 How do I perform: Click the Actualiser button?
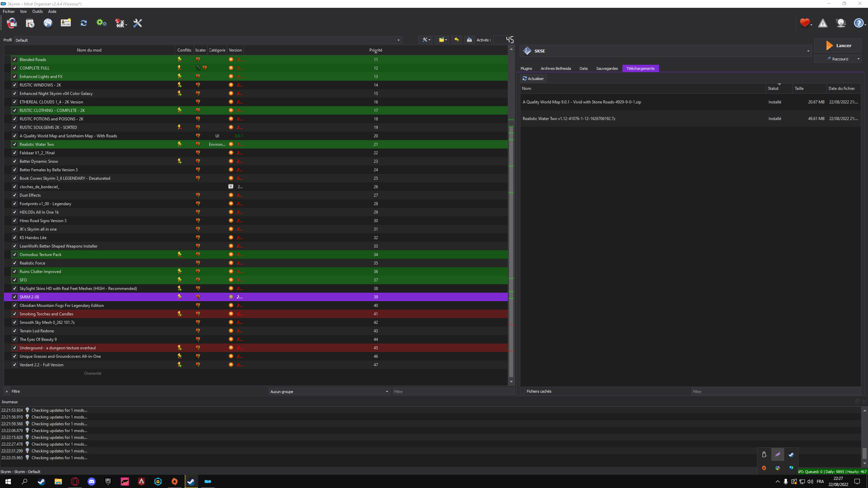533,79
